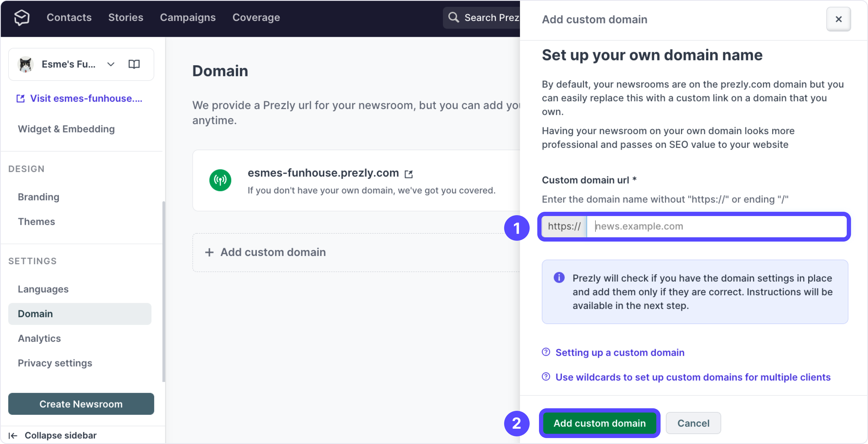The width and height of the screenshot is (868, 444).
Task: Open Analytics settings
Action: (x=39, y=339)
